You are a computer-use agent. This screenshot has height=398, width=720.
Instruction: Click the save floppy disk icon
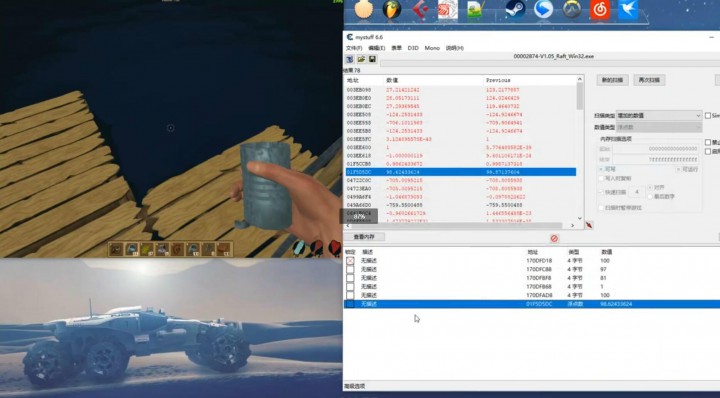(x=372, y=59)
